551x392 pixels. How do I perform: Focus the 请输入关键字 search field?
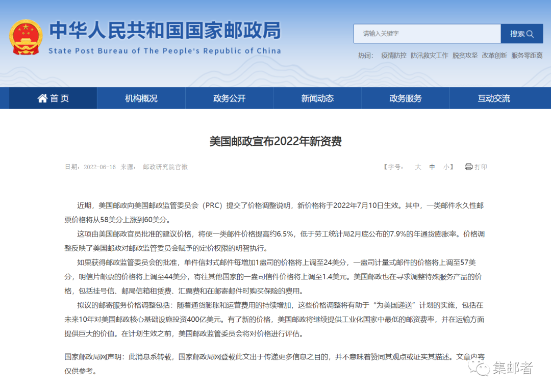427,34
